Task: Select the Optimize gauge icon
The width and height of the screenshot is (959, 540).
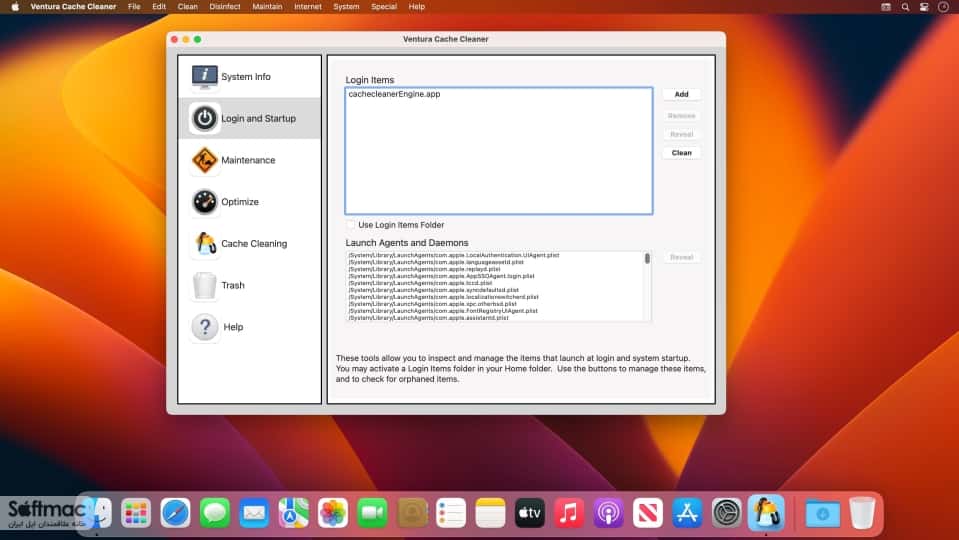Action: 204,202
